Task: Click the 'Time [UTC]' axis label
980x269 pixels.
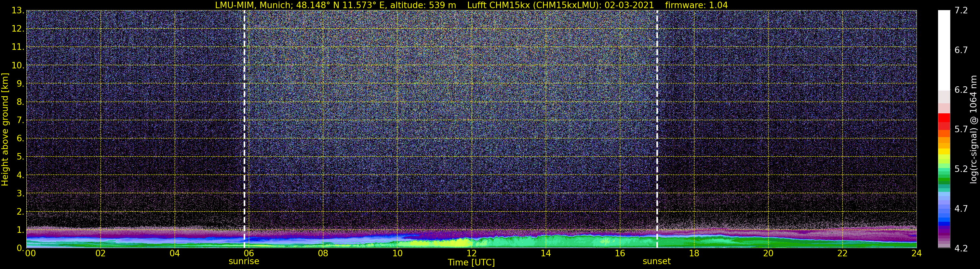Action: pyautogui.click(x=471, y=262)
